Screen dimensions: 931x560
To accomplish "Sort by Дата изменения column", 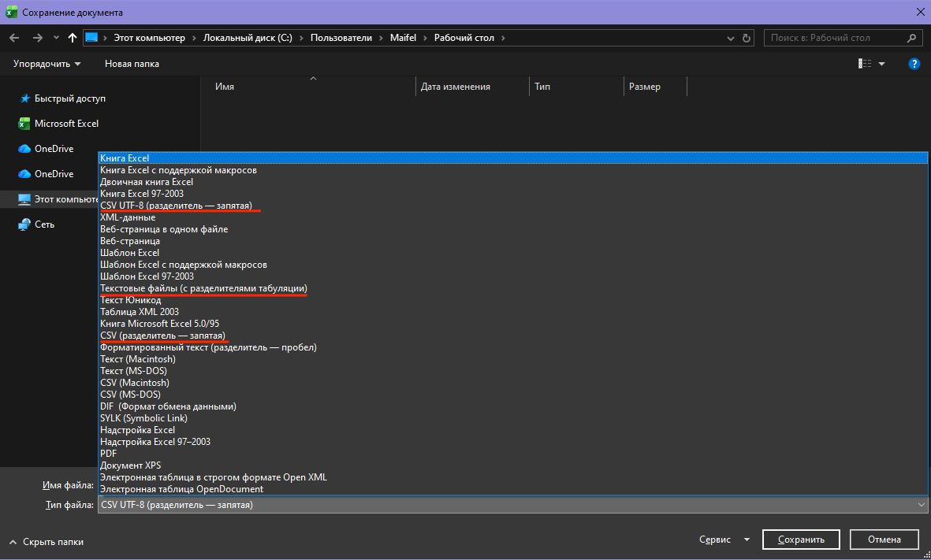I will pos(456,87).
